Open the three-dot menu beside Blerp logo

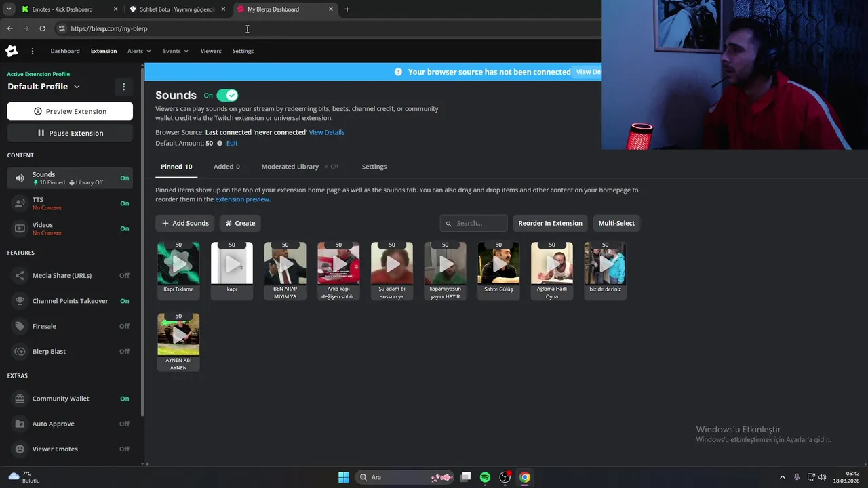(32, 51)
